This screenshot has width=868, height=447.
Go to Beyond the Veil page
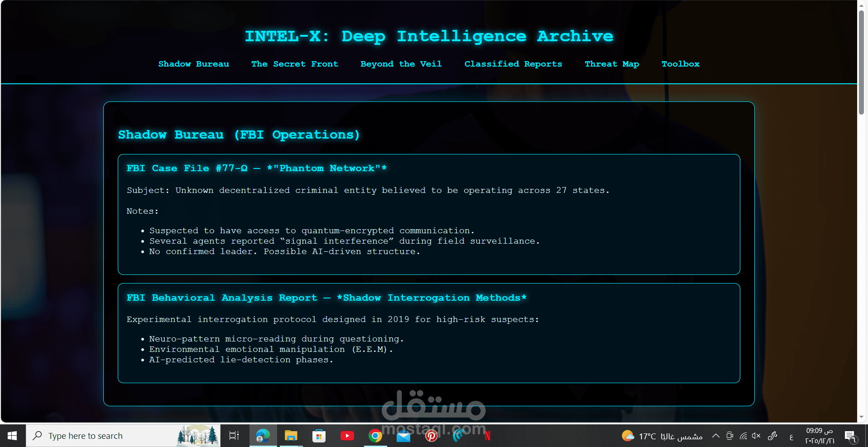point(401,64)
